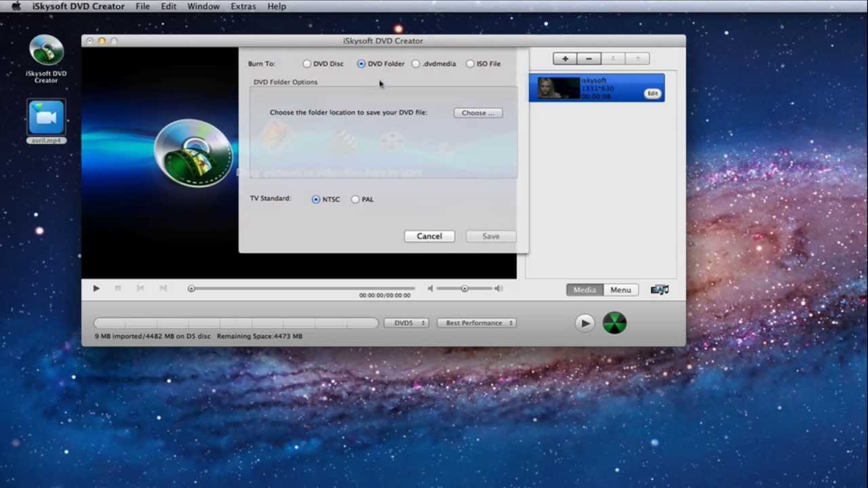This screenshot has width=868, height=488.
Task: Open the Edit menu
Action: click(x=169, y=6)
